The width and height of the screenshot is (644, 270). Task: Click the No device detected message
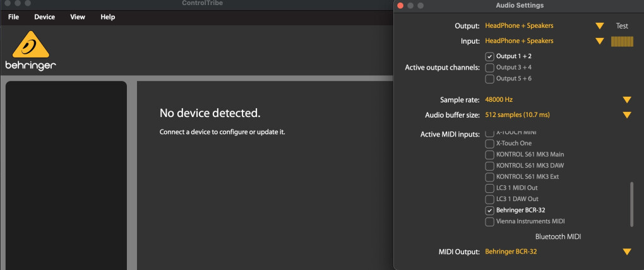coord(210,113)
